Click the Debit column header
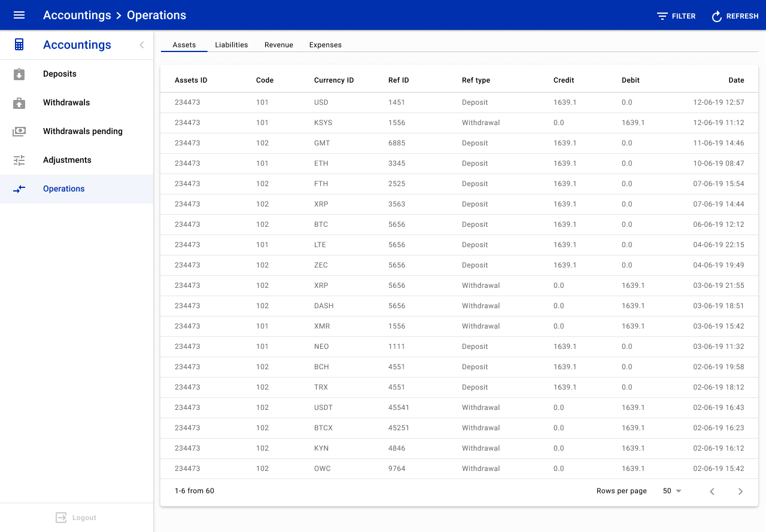Screen dimensions: 766x532 click(631, 80)
